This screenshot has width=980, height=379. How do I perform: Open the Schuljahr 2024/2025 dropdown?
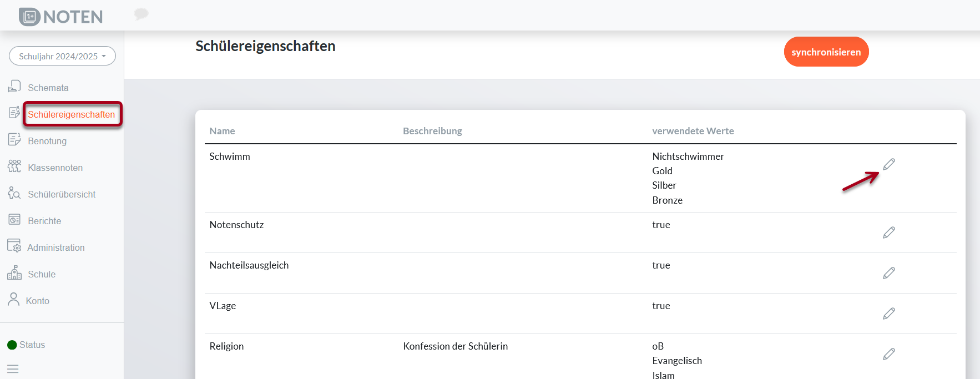coord(62,56)
